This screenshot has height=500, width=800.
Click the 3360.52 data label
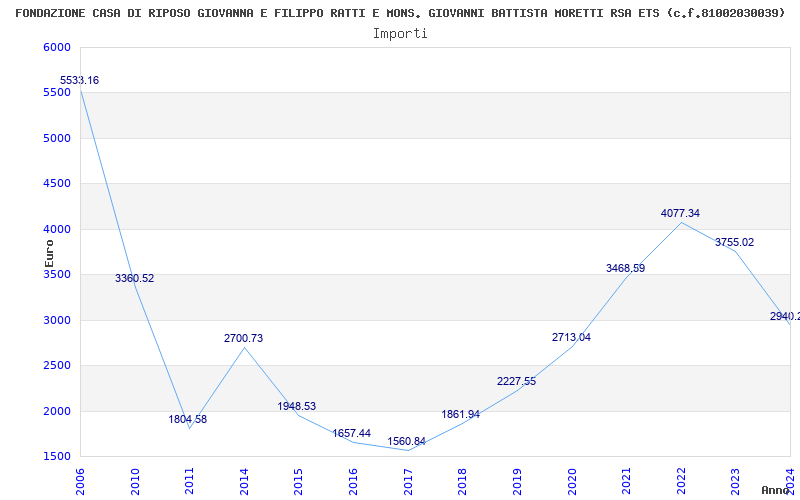(134, 279)
